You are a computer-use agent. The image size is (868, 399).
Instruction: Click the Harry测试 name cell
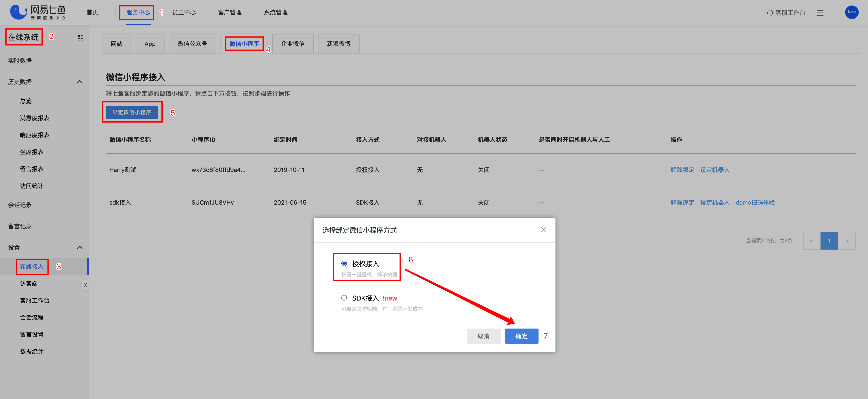[x=123, y=170]
